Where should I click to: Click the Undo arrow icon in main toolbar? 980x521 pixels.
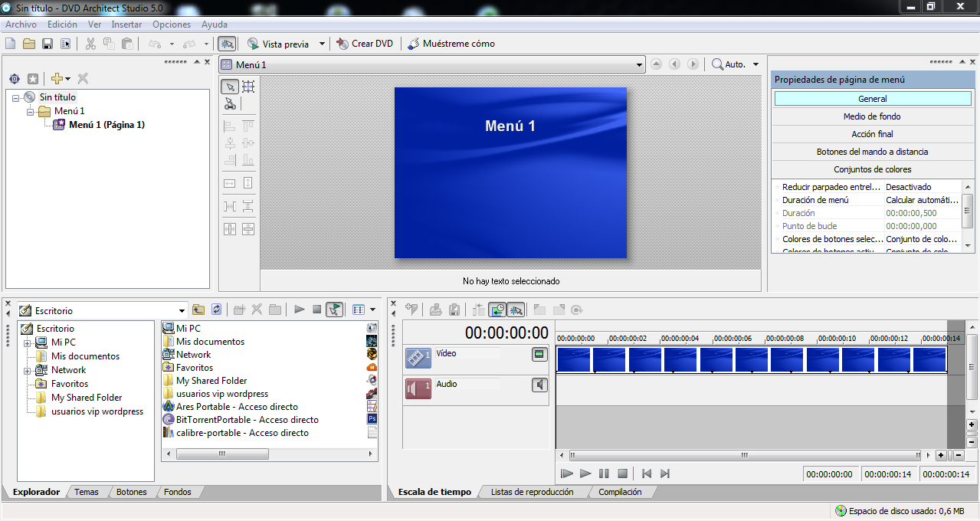tap(156, 44)
